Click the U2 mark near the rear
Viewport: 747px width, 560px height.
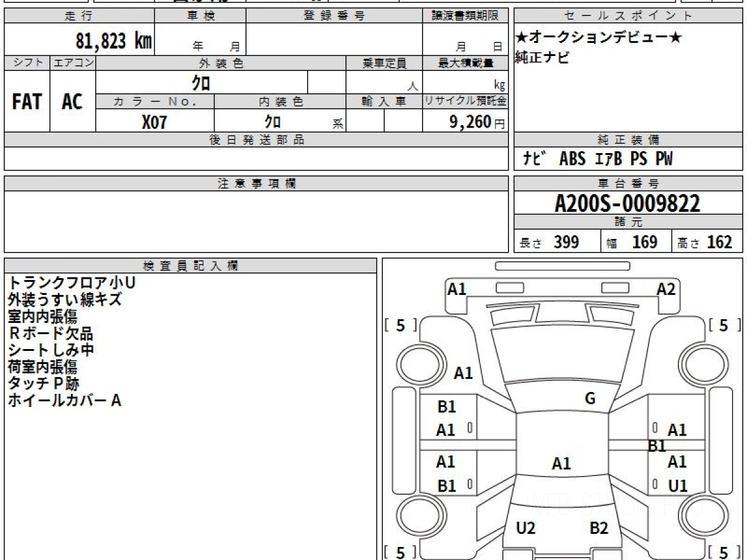(x=526, y=529)
